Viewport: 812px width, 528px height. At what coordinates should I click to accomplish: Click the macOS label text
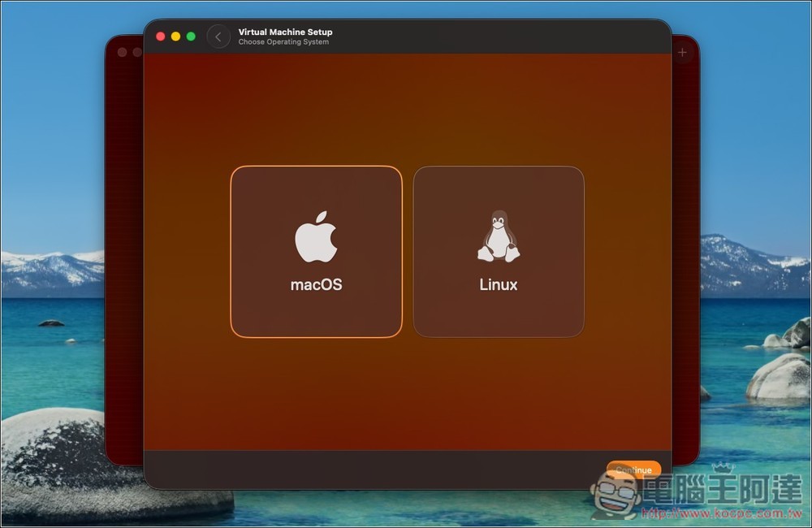[x=316, y=285]
